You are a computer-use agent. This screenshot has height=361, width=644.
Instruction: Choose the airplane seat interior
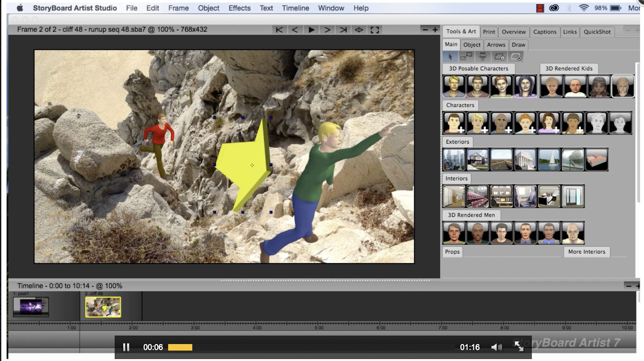pyautogui.click(x=525, y=196)
